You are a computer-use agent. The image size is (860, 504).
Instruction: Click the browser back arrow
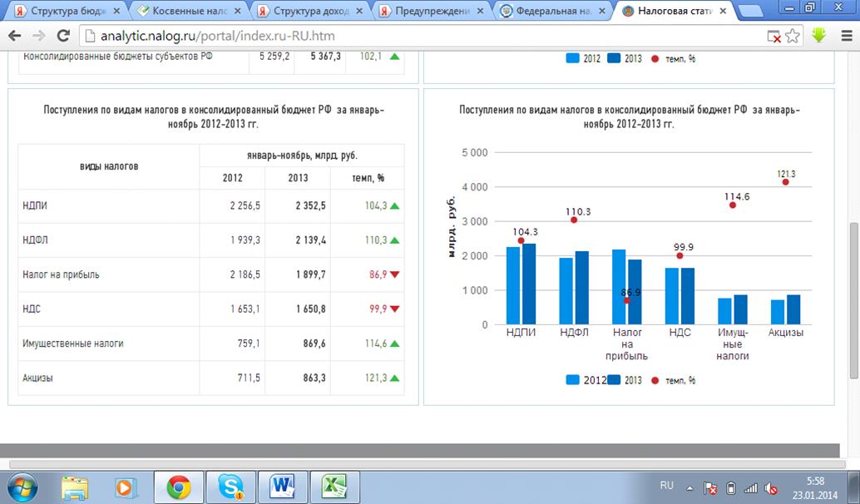pos(15,37)
